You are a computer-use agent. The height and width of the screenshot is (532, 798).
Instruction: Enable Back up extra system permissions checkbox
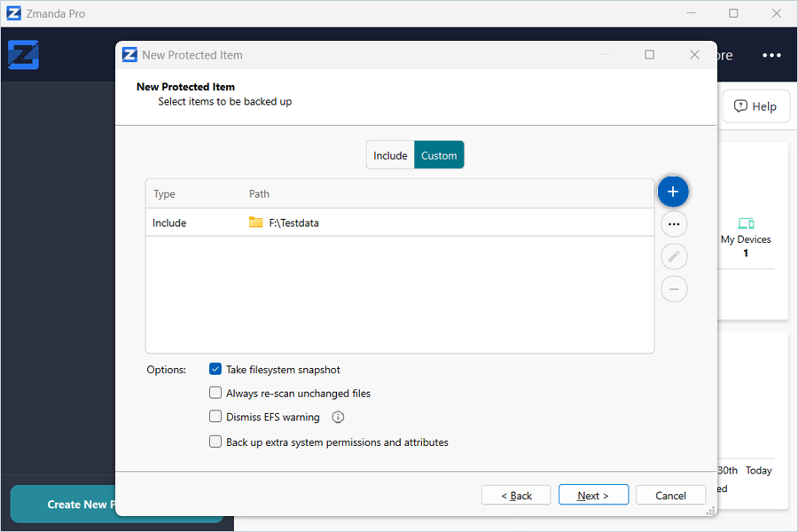[x=215, y=442]
